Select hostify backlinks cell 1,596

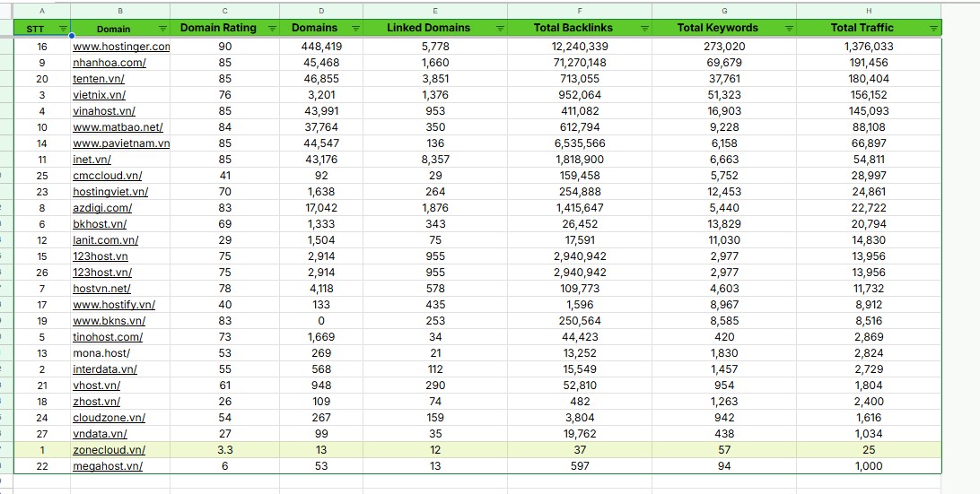[580, 306]
